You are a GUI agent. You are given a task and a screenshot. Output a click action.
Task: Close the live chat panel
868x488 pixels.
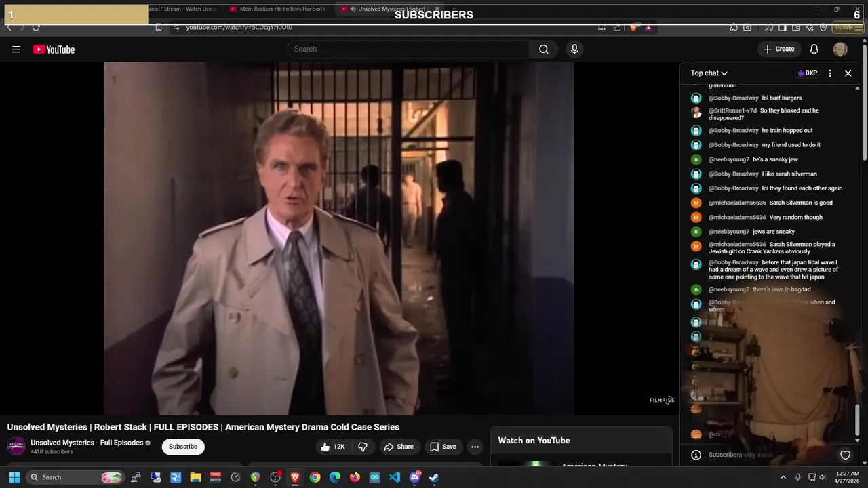[848, 73]
